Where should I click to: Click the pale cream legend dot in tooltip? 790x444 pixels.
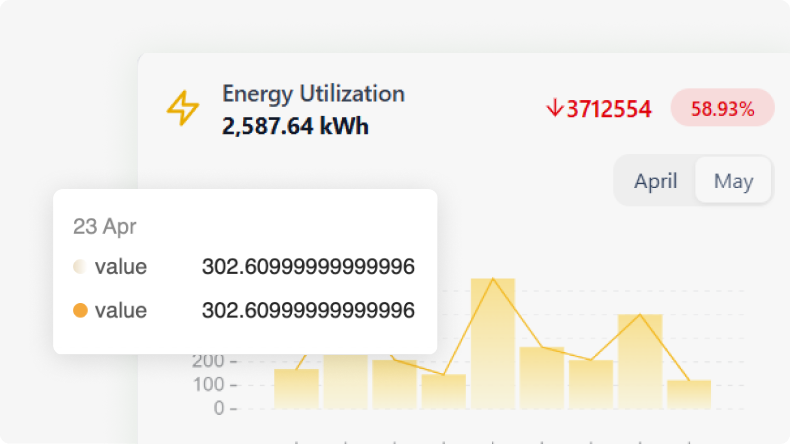point(80,267)
